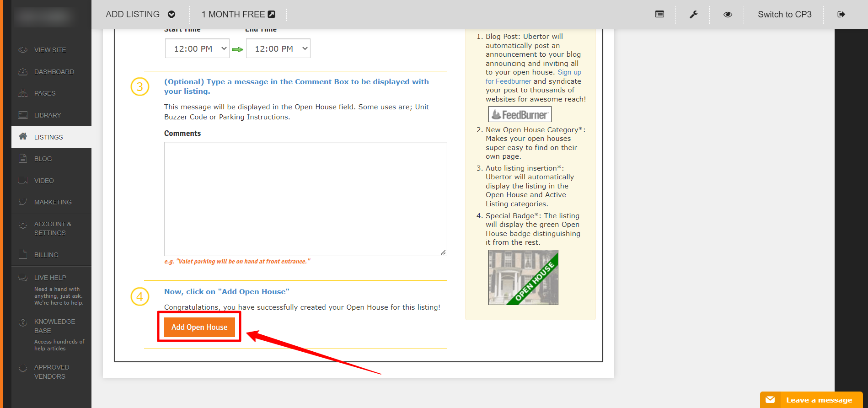Click the Library image icon in sidebar
This screenshot has width=868, height=408.
[23, 115]
